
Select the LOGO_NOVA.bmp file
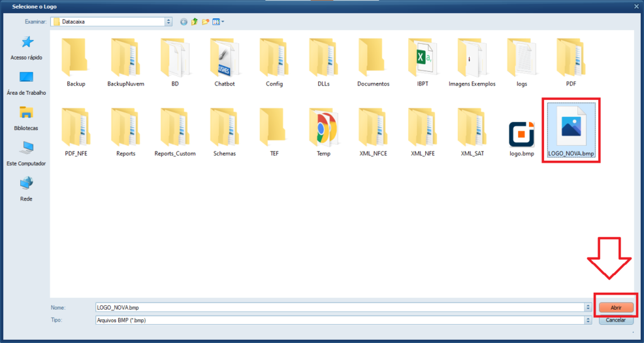click(x=570, y=131)
